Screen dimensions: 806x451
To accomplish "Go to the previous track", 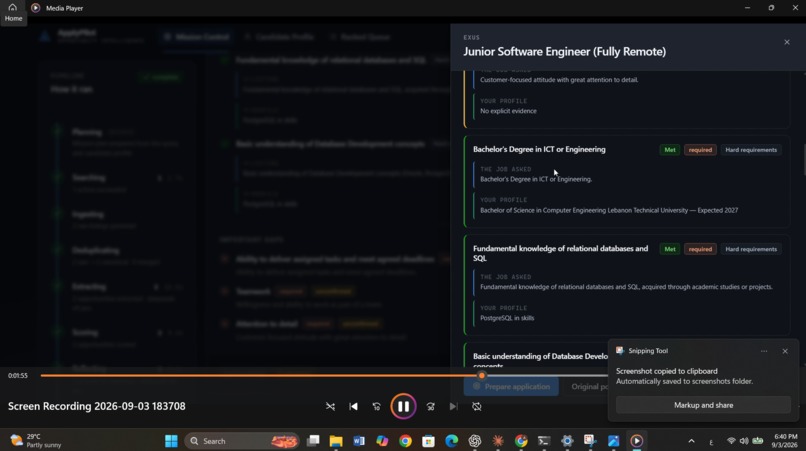I will [353, 406].
